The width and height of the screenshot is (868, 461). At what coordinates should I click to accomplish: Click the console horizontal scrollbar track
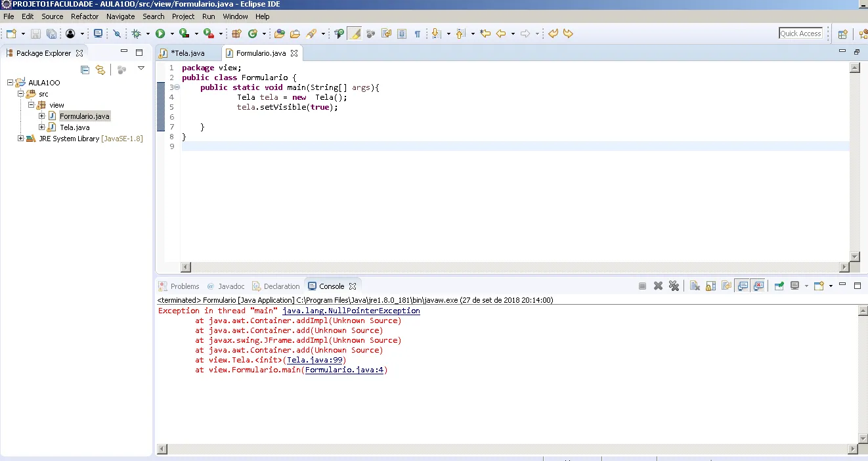pyautogui.click(x=506, y=449)
